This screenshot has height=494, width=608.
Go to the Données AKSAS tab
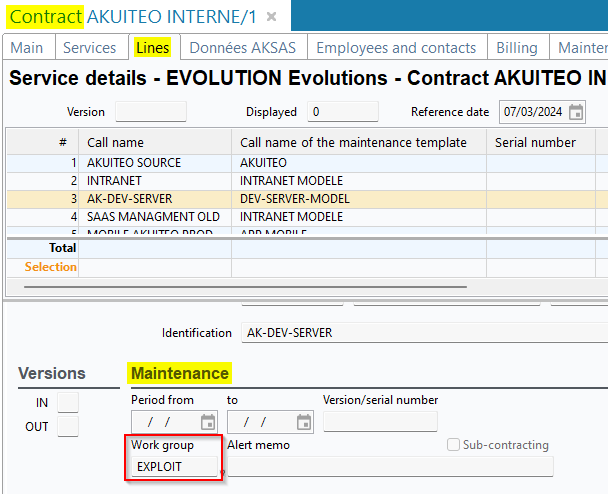point(240,48)
